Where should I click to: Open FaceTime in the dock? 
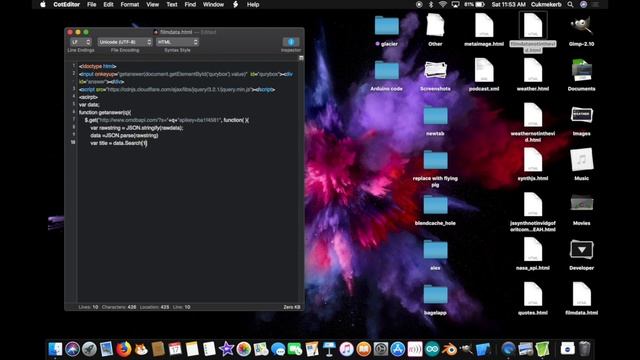click(x=295, y=349)
